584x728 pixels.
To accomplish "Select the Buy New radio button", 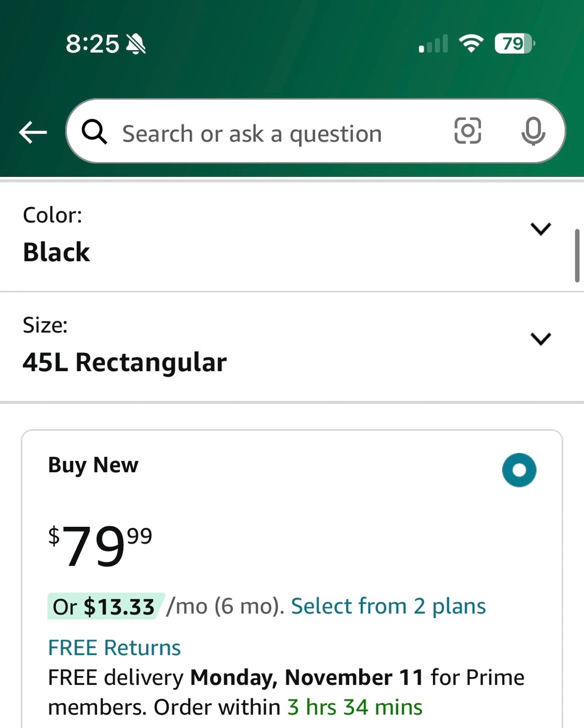I will [x=519, y=470].
